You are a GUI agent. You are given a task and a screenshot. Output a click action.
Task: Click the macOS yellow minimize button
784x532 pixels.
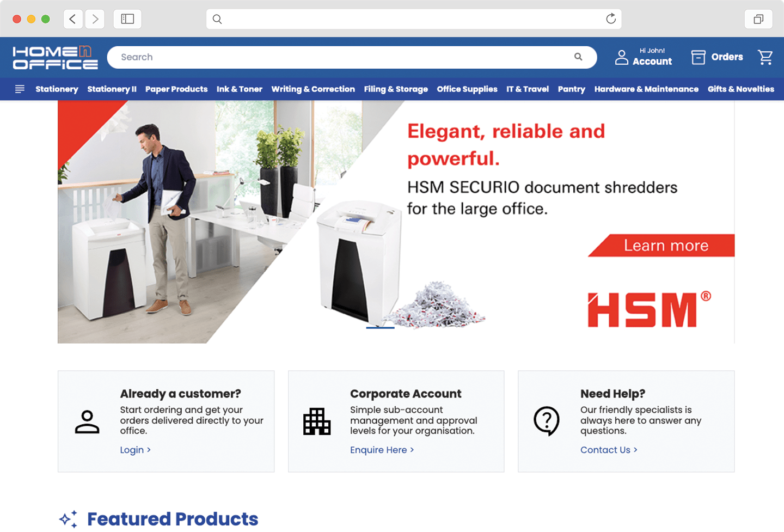[31, 19]
